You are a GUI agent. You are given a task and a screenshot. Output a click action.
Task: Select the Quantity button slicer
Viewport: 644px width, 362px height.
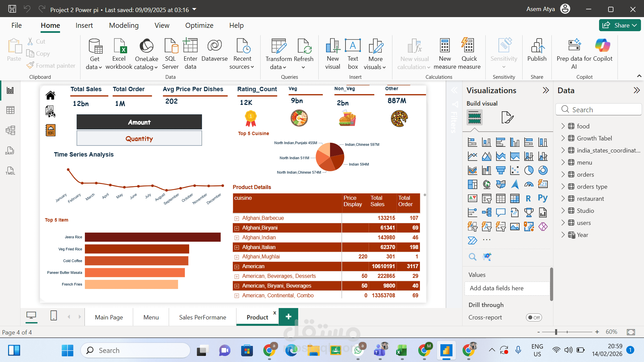pyautogui.click(x=139, y=138)
